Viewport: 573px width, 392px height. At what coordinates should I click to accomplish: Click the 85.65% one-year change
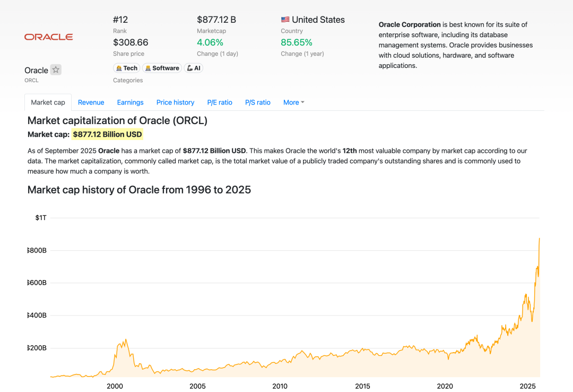(297, 42)
